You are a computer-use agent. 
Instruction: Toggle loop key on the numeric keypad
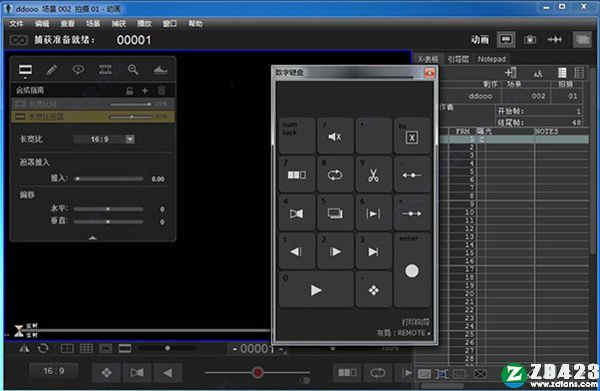pos(335,174)
